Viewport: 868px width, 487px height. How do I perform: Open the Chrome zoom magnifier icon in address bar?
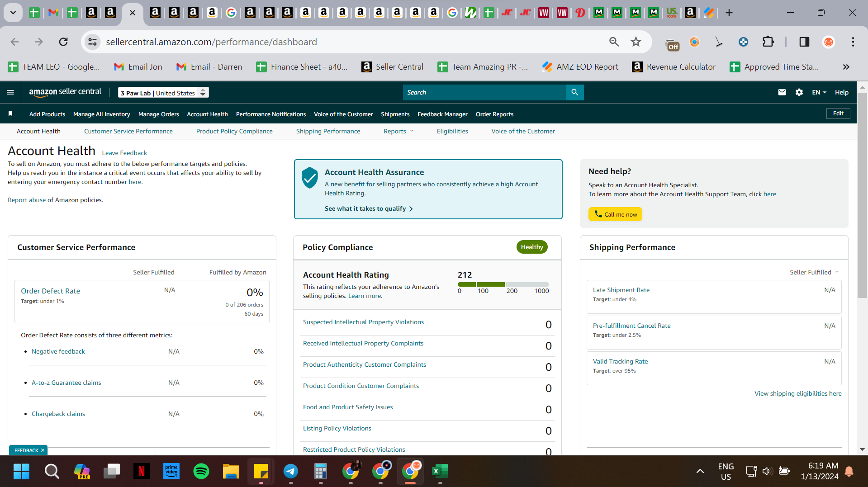tap(614, 42)
